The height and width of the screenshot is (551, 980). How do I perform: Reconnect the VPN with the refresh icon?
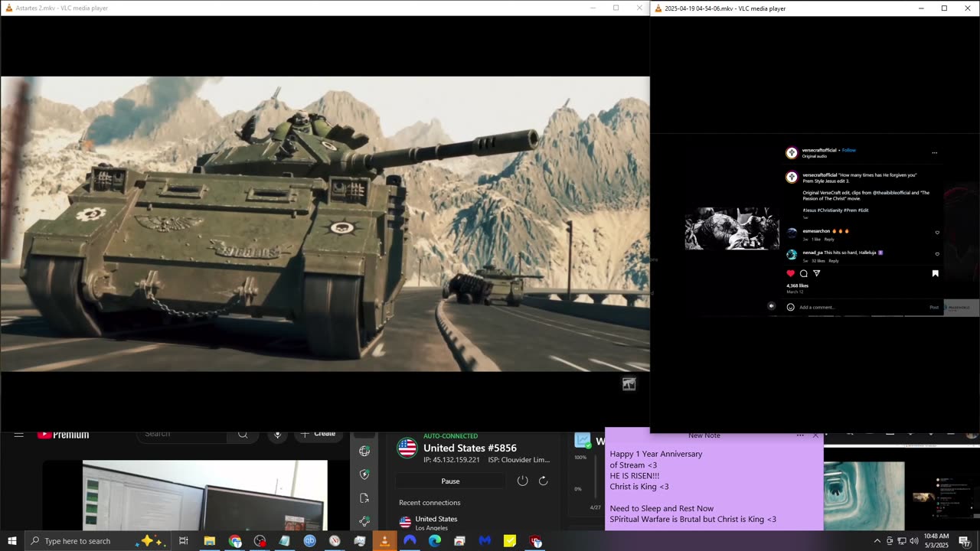[x=543, y=481]
